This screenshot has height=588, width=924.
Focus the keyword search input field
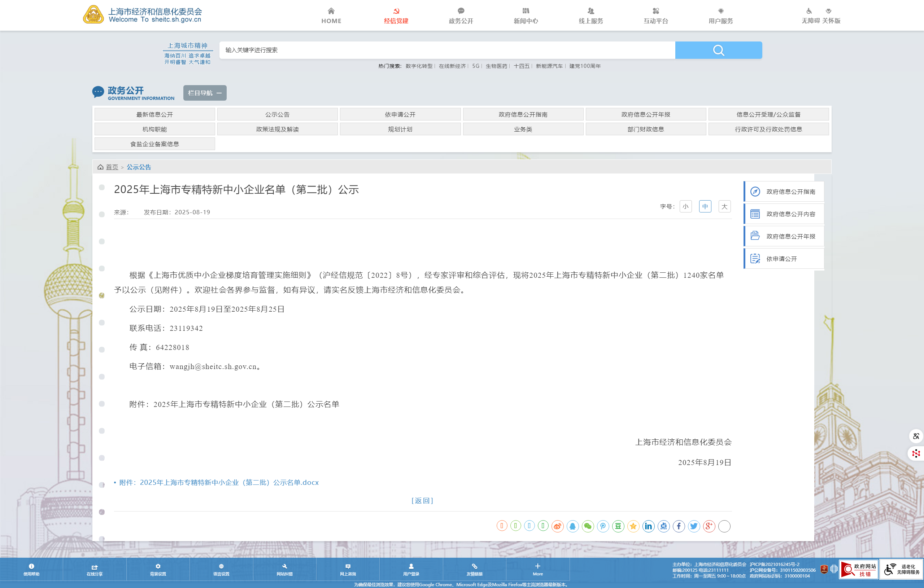point(447,50)
